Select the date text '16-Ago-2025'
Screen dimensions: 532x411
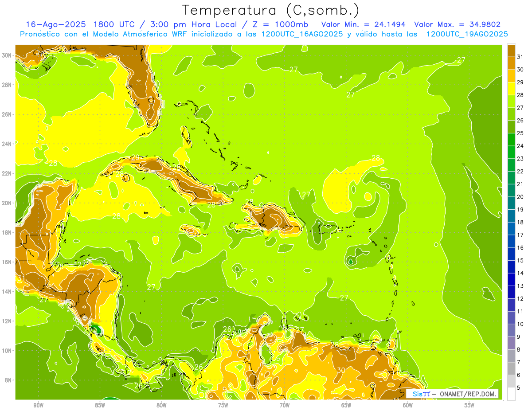[56, 24]
